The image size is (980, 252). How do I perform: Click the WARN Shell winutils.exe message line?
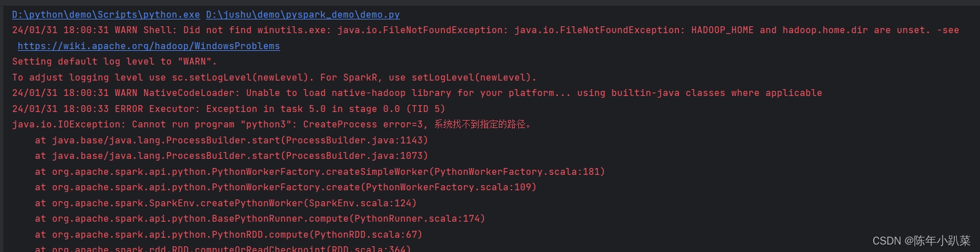click(x=485, y=30)
